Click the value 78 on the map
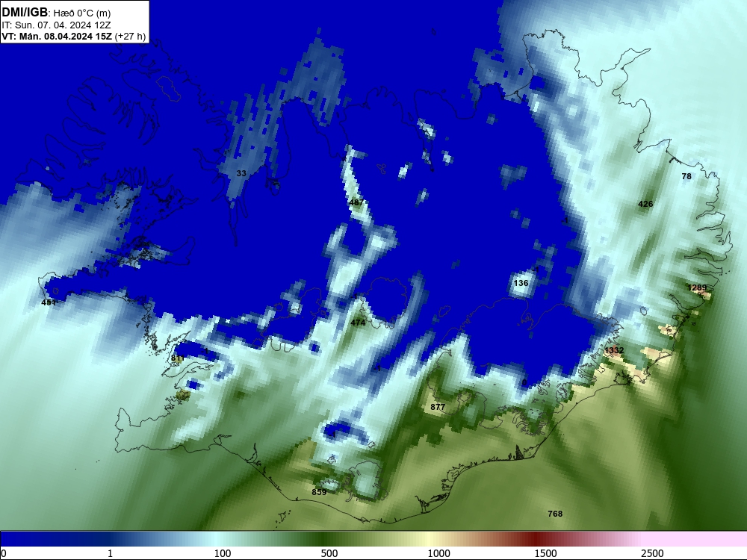This screenshot has height=560, width=747. coord(686,176)
